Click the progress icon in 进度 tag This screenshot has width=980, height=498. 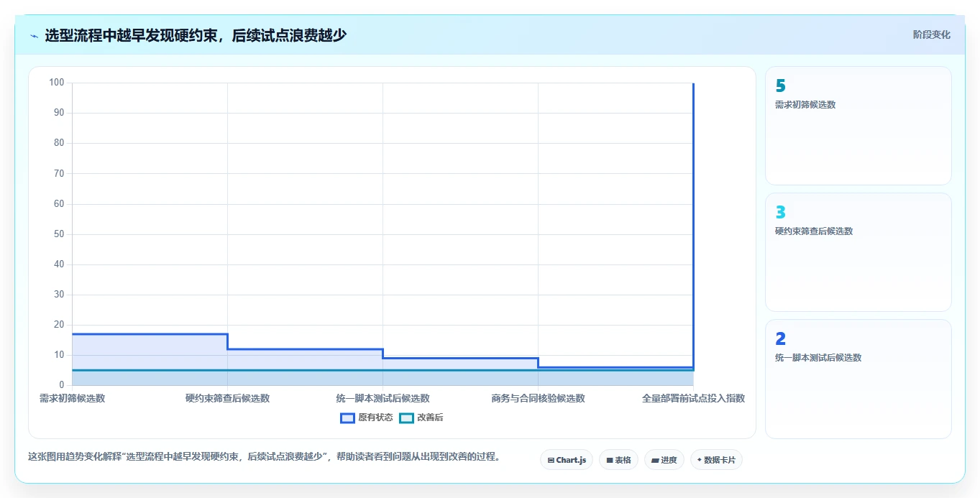click(x=655, y=460)
